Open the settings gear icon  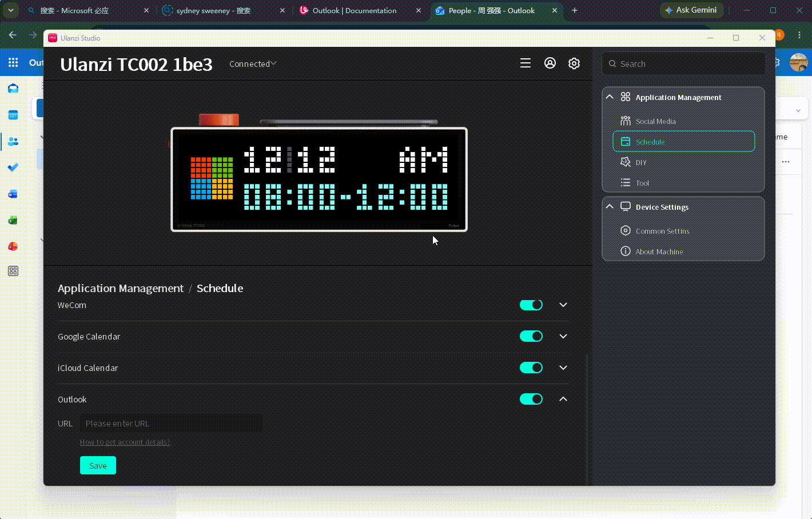point(574,63)
